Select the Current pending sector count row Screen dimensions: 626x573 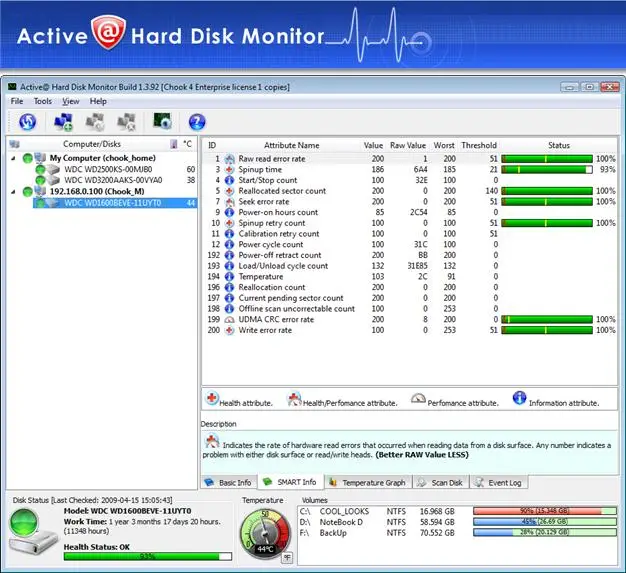click(x=410, y=298)
